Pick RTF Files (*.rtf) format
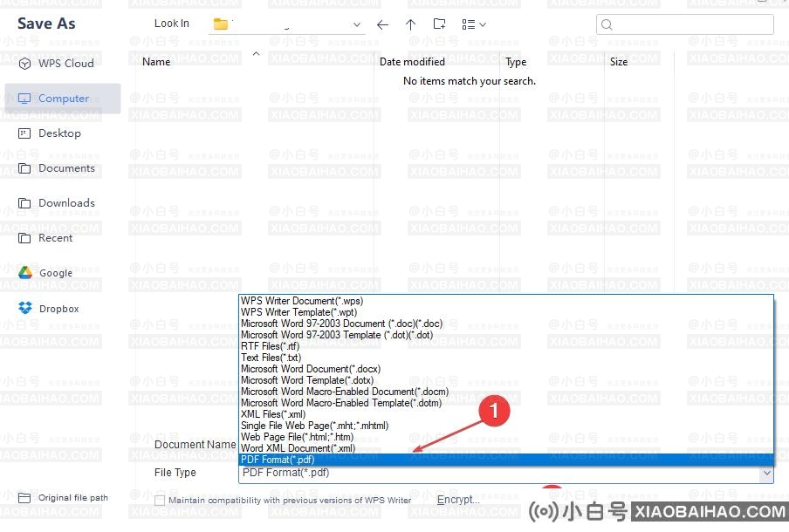The width and height of the screenshot is (789, 532). 505,346
